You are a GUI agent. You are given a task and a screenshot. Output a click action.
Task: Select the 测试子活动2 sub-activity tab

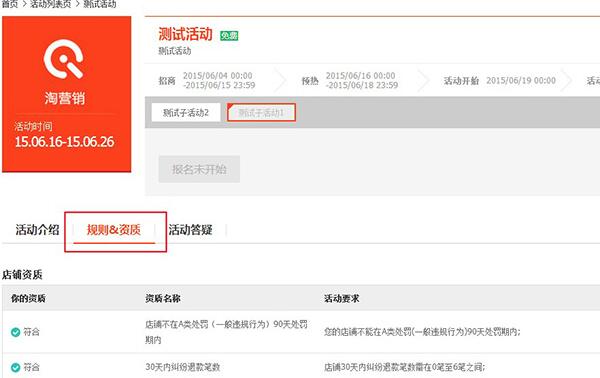click(x=186, y=112)
